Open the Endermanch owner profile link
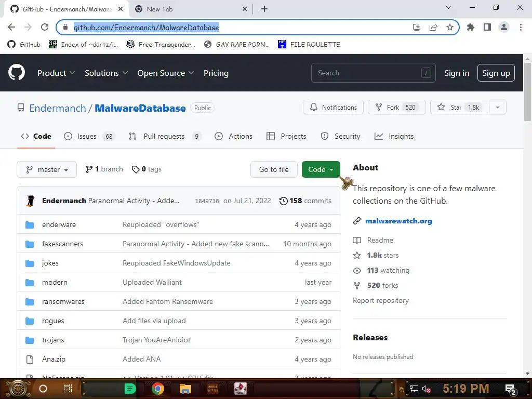The width and height of the screenshot is (532, 399). (x=57, y=108)
